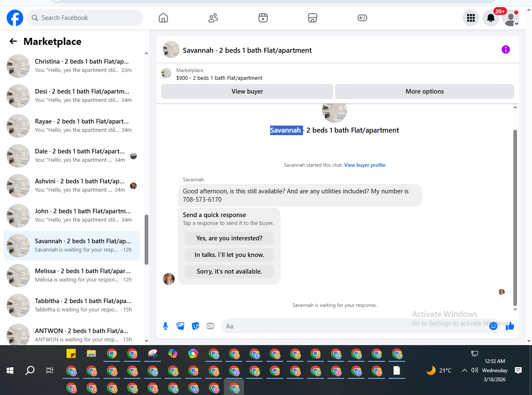The image size is (532, 395).
Task: Open John's conversation in the list
Action: (x=71, y=216)
